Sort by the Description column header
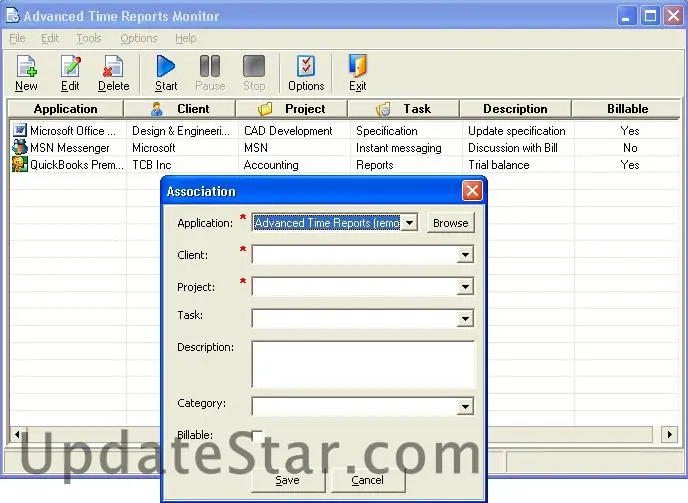This screenshot has width=688, height=503. 515,109
